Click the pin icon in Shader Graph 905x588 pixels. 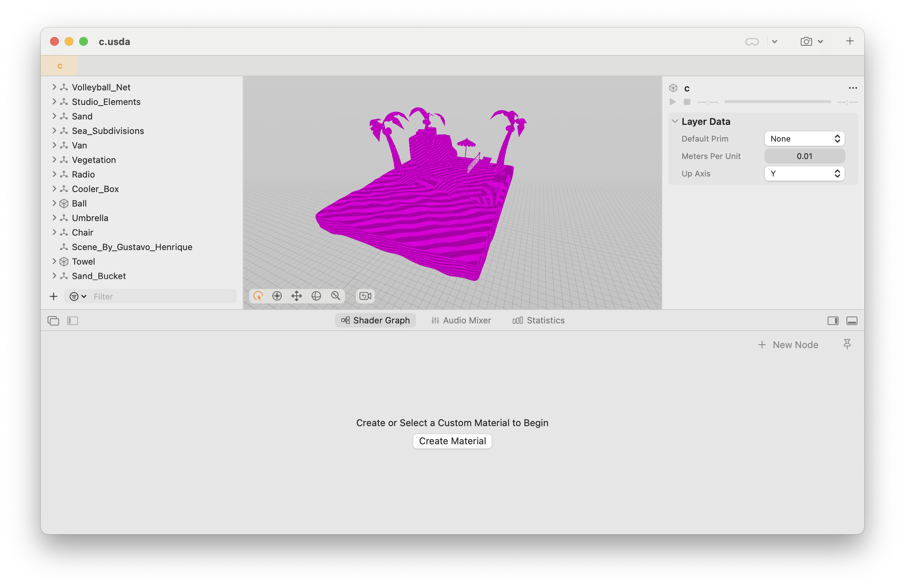(x=847, y=344)
